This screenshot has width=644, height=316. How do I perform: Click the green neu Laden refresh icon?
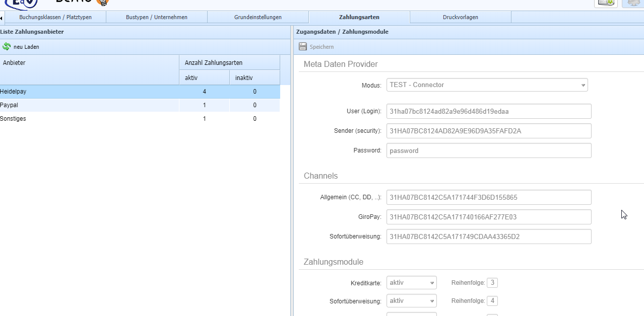(7, 47)
